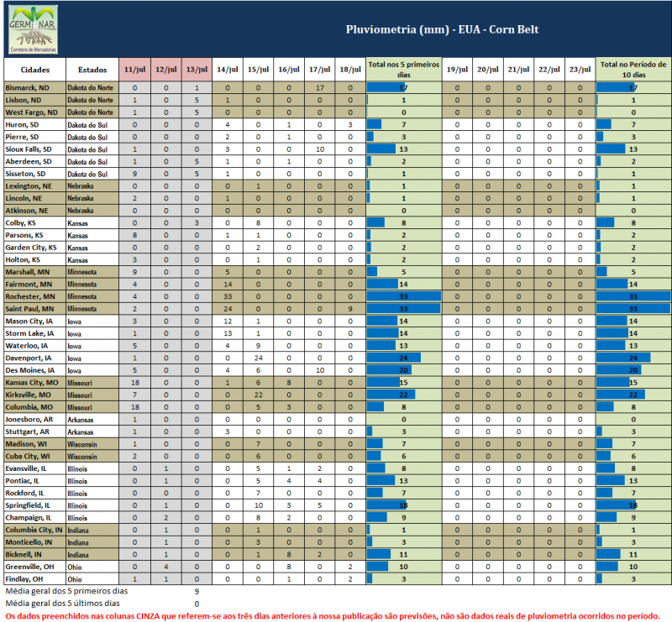The image size is (672, 622).
Task: Click the Pluviometria (mm) - EUA - Corn Belt title
Action: tap(442, 30)
